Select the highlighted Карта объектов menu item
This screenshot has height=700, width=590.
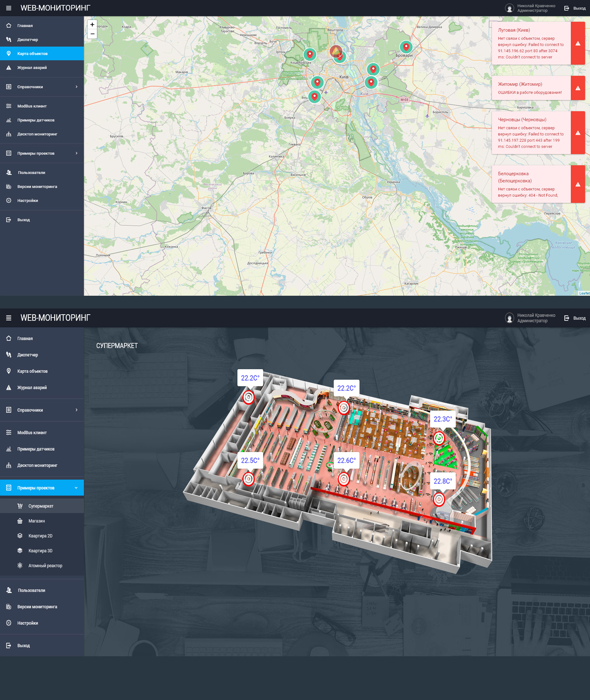32,54
